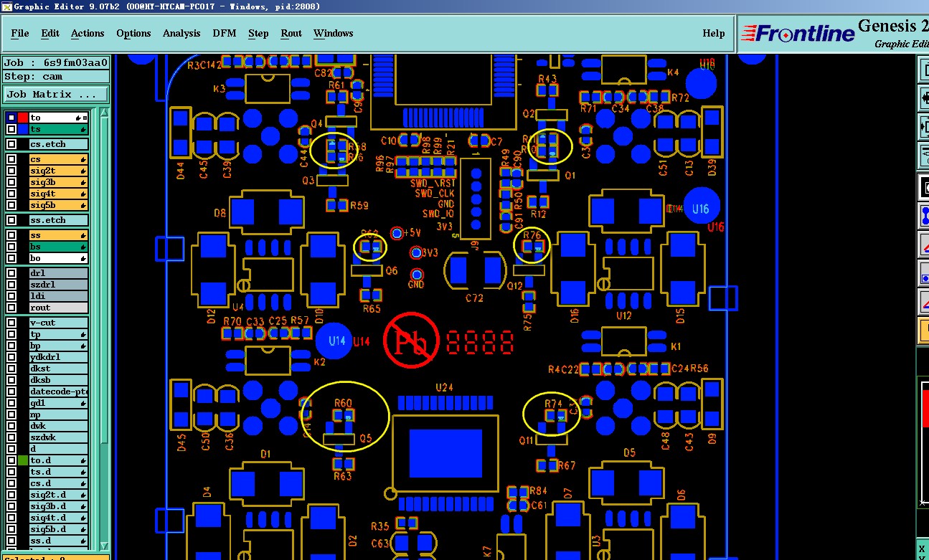
Task: Open the Edit menu
Action: pos(50,33)
